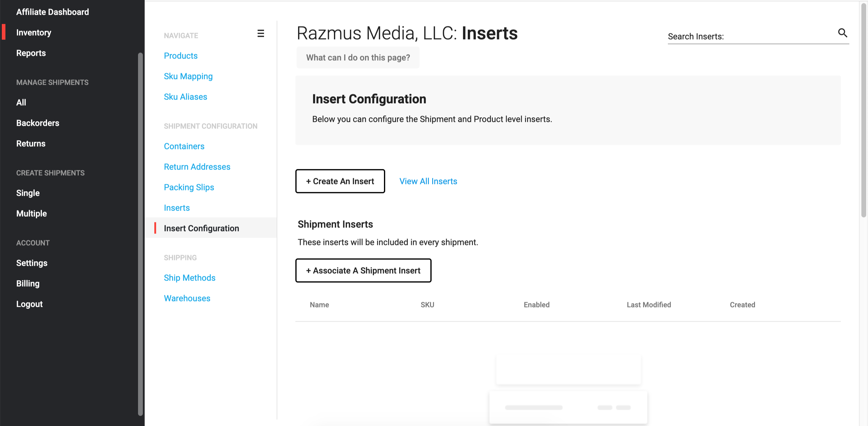868x426 pixels.
Task: Open Sku Mapping link
Action: (x=188, y=77)
